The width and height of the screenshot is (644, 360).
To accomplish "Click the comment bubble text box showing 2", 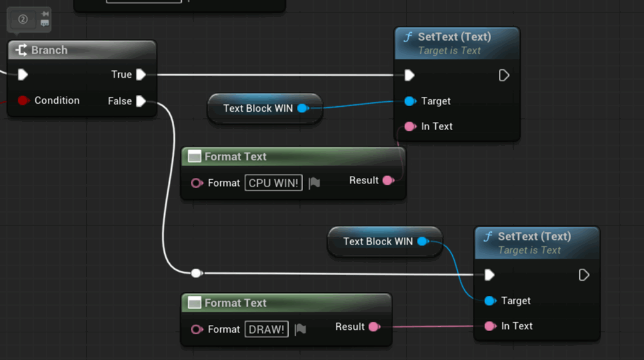I will 23,19.
